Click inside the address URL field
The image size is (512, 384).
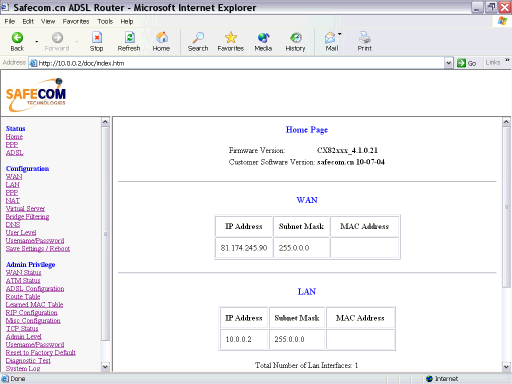241,63
